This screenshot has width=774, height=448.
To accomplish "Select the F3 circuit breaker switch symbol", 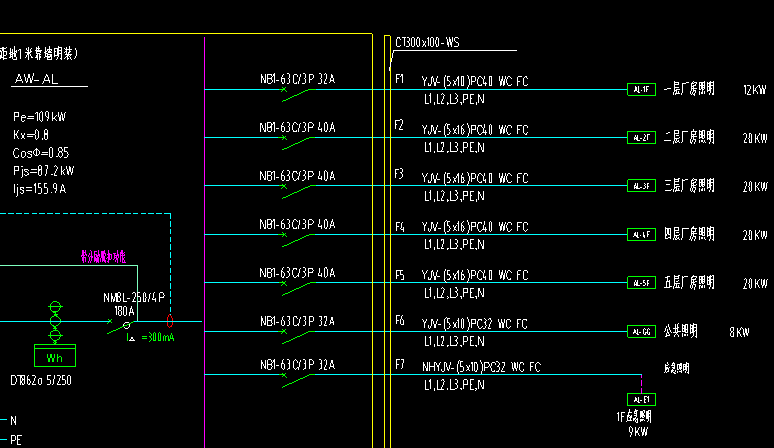I will pyautogui.click(x=296, y=190).
